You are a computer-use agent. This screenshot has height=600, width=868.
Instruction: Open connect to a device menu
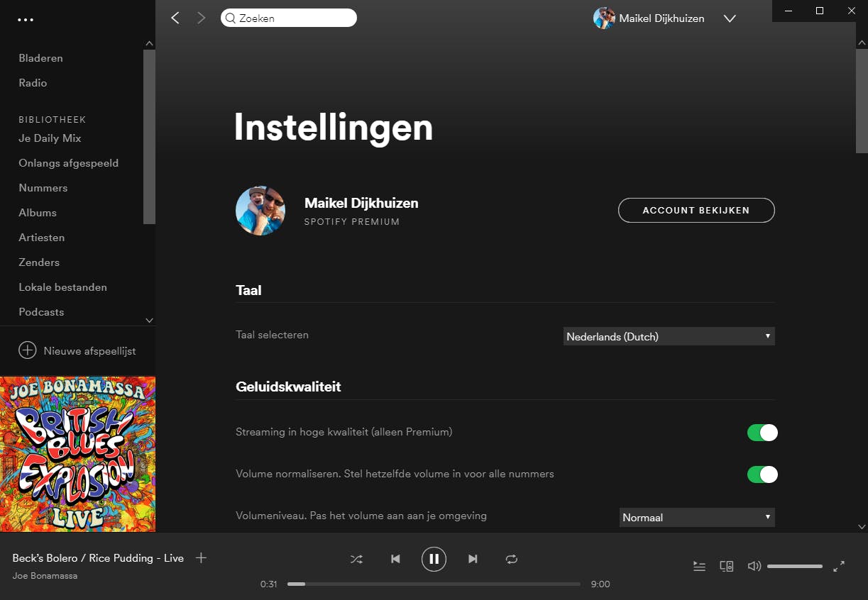[x=726, y=566]
